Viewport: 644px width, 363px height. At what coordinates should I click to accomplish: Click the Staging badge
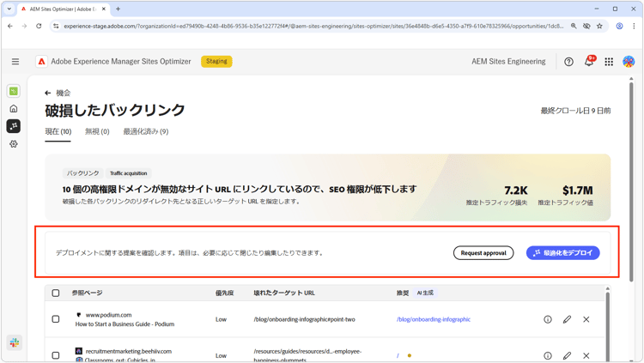pos(216,61)
